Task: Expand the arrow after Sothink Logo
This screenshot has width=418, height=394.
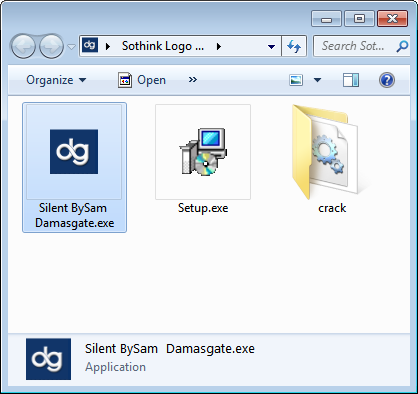Action: [219, 46]
